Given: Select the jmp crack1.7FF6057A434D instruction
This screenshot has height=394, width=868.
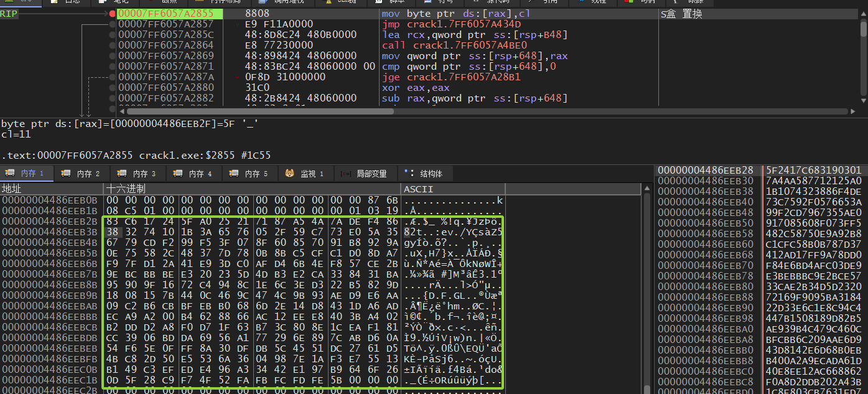Looking at the screenshot, I should (x=451, y=24).
